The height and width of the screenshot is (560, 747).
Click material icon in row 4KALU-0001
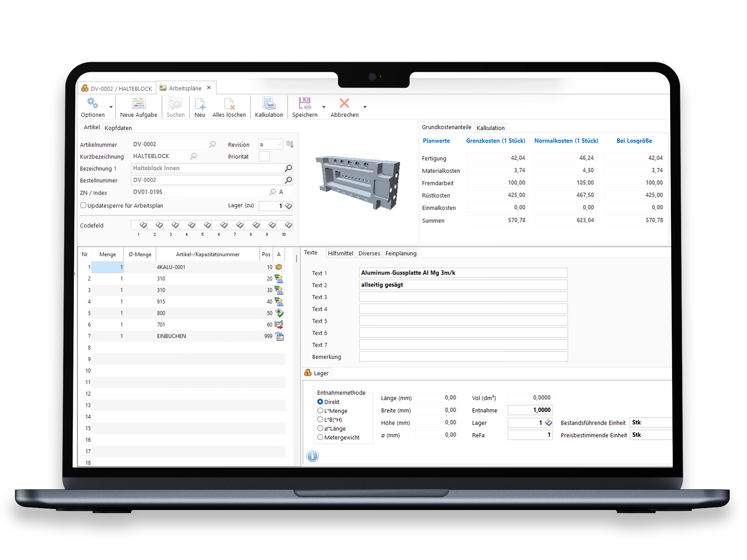tap(279, 267)
